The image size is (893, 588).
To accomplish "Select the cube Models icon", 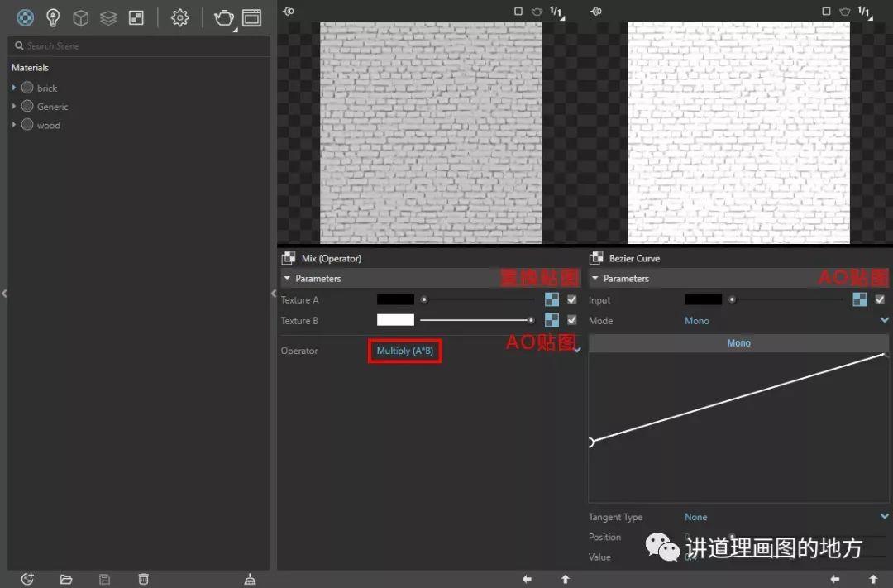I will pos(81,18).
